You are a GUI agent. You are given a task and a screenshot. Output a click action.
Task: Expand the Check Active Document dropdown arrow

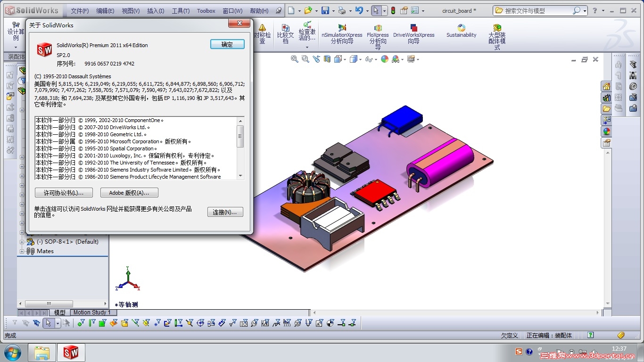pos(307,47)
